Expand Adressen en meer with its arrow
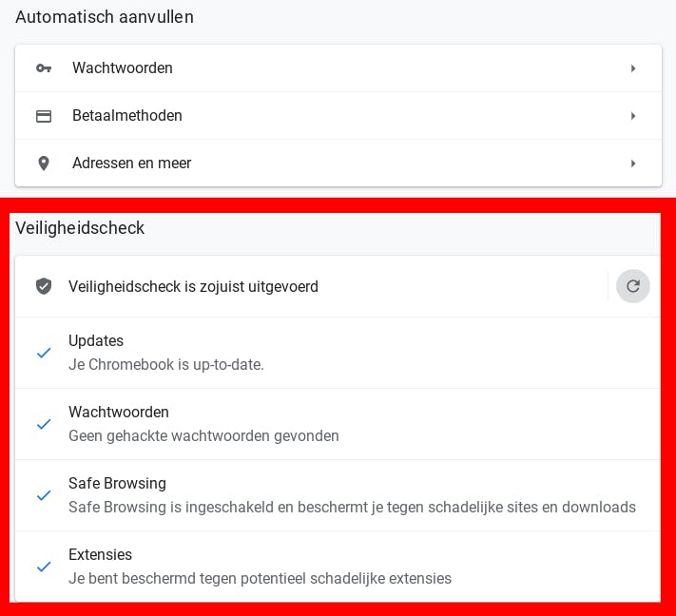The image size is (676, 616). (633, 164)
